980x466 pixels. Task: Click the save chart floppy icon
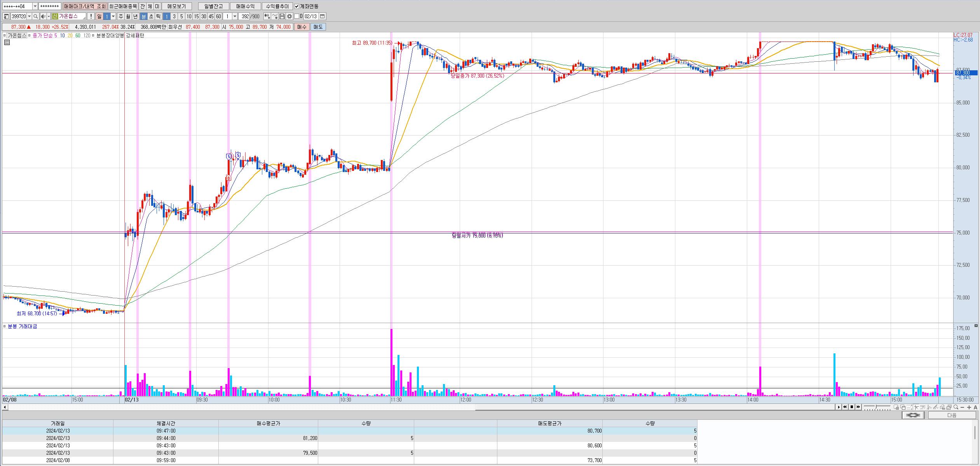tap(282, 16)
